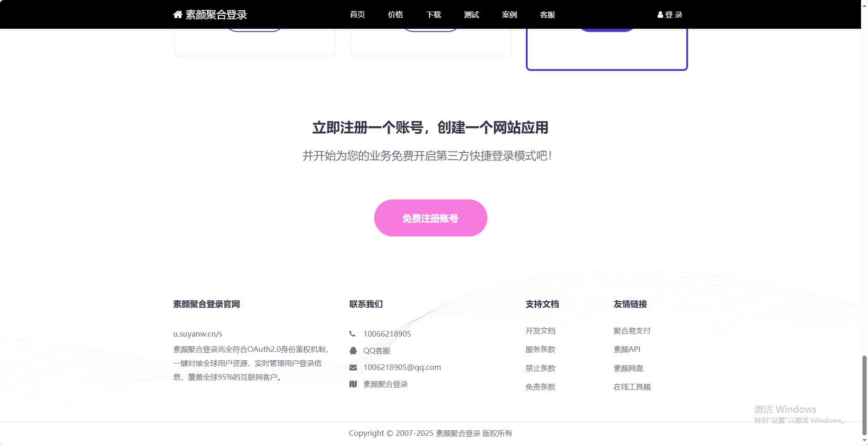The width and height of the screenshot is (868, 446).
Task: Click the envelope icon beside the email address
Action: [x=353, y=367]
